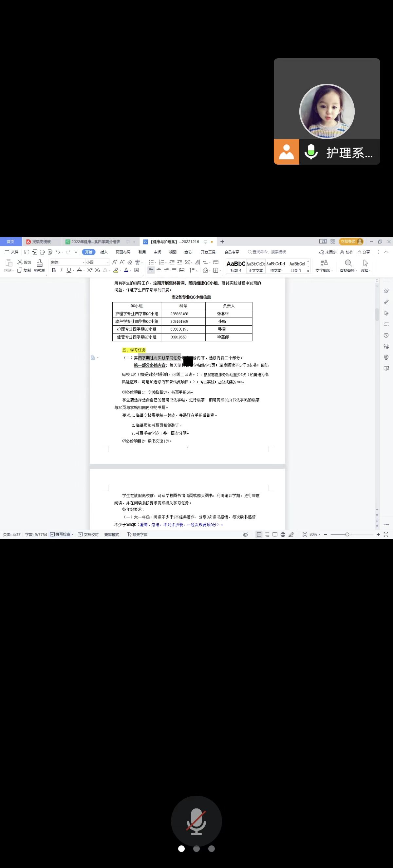Open the find and replace tool

tap(348, 265)
